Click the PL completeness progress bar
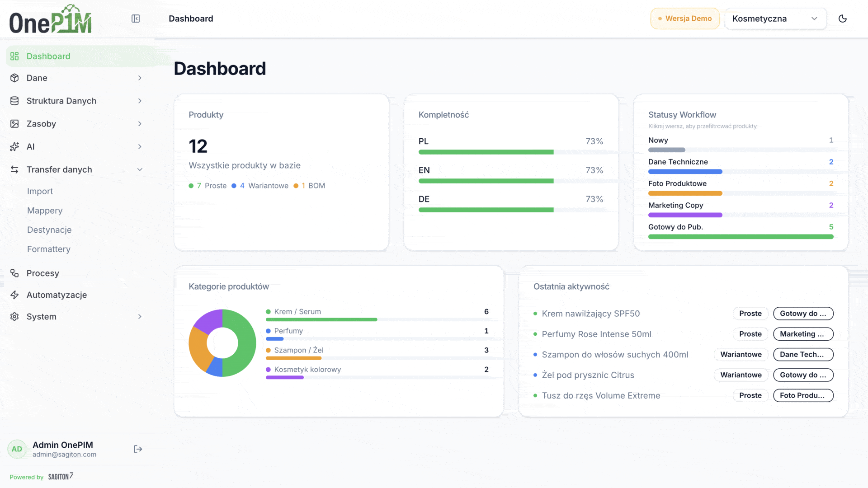The height and width of the screenshot is (488, 868). coord(511,152)
